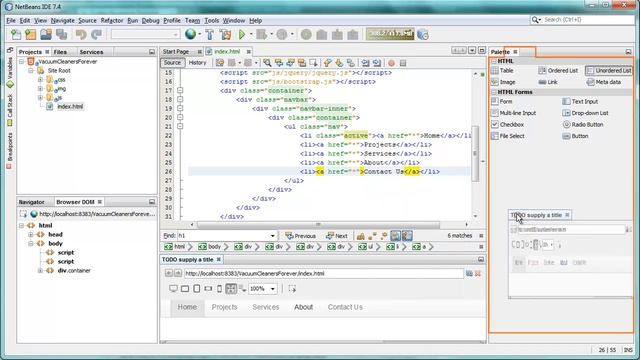Open the Tools menu
640x360 pixels.
211,20
